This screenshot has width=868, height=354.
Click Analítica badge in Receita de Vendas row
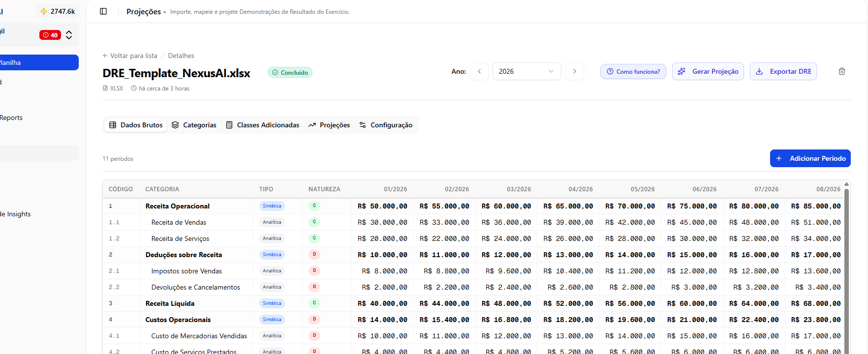272,222
